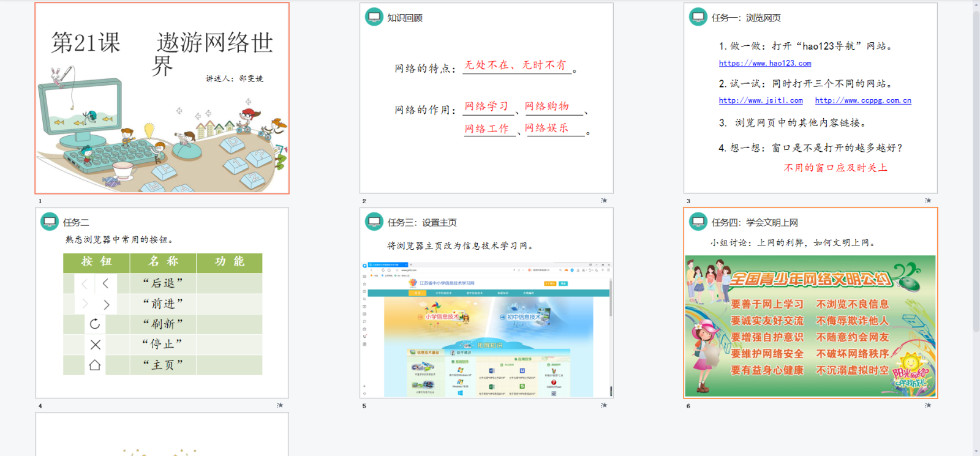This screenshot has height=456, width=980.
Task: Select the 任务一: 浏览网页 slide thumbnail
Action: tap(810, 99)
